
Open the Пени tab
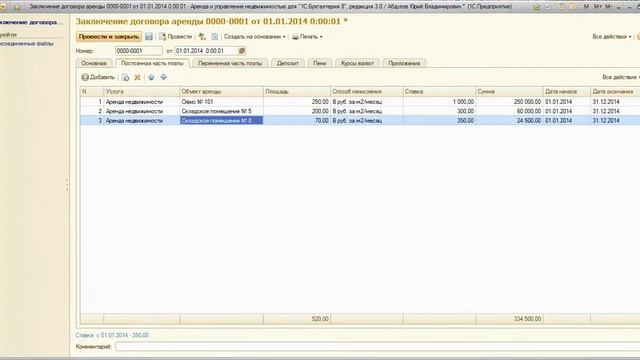click(320, 63)
